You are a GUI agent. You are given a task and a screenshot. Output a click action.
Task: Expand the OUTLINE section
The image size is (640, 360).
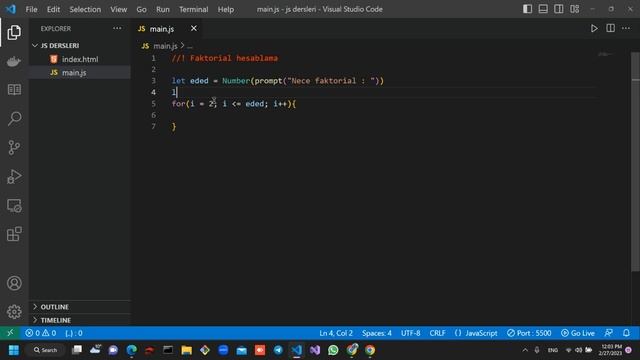[x=80, y=307]
